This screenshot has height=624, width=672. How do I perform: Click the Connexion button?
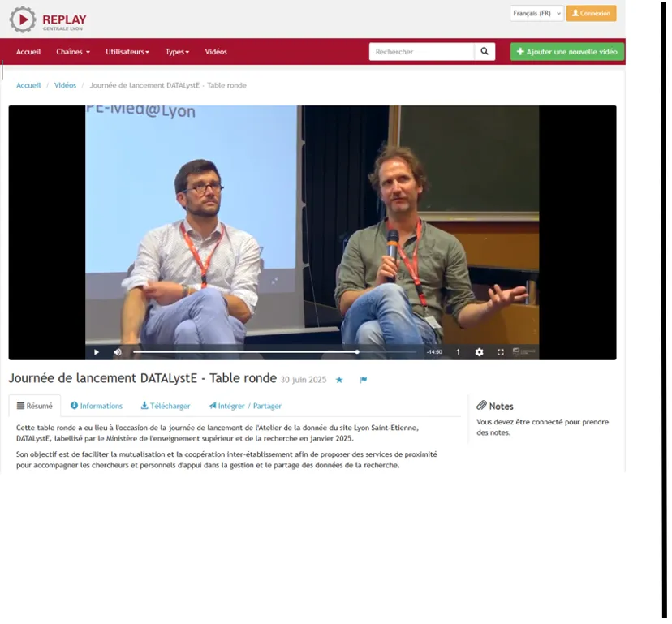[x=591, y=13]
